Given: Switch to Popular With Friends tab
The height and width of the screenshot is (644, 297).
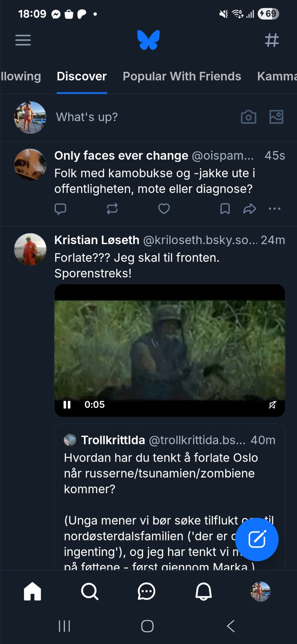Looking at the screenshot, I should pyautogui.click(x=182, y=76).
